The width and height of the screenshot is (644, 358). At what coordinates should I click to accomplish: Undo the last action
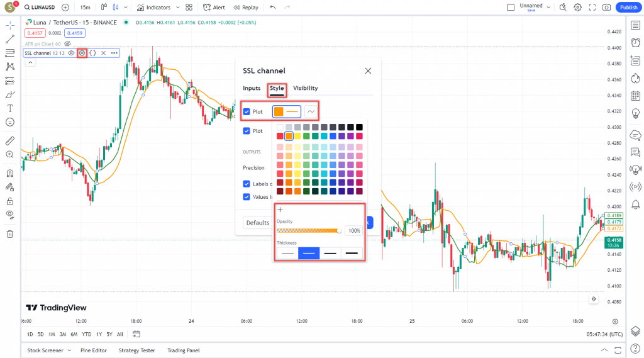tap(273, 8)
